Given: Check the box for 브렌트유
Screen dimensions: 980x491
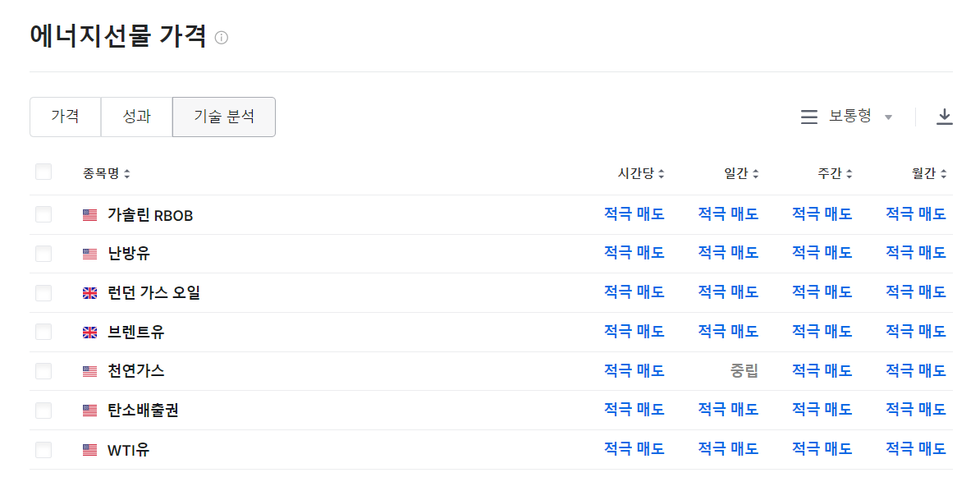Looking at the screenshot, I should [x=44, y=332].
